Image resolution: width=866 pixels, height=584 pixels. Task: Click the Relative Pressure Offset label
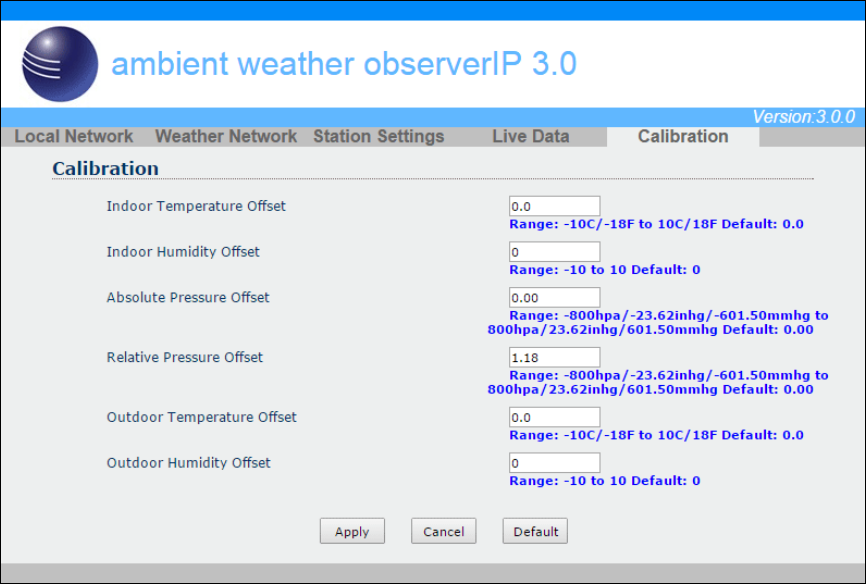pyautogui.click(x=184, y=357)
